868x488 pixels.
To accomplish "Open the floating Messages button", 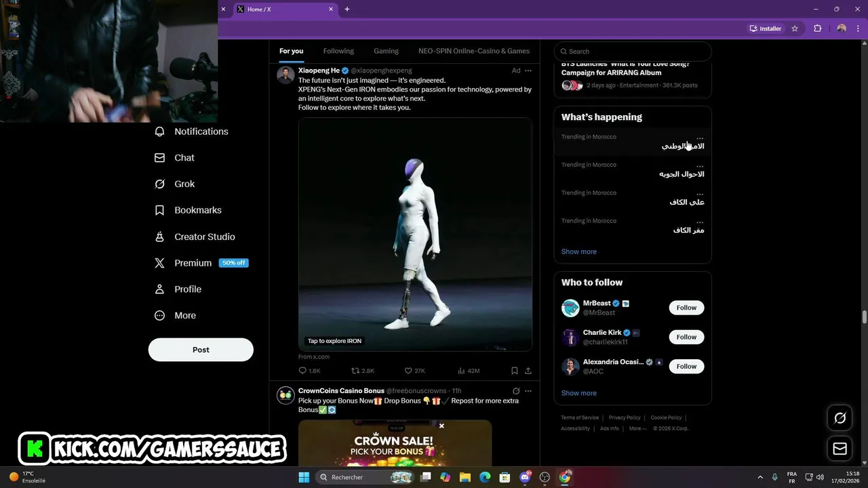I will tap(840, 449).
